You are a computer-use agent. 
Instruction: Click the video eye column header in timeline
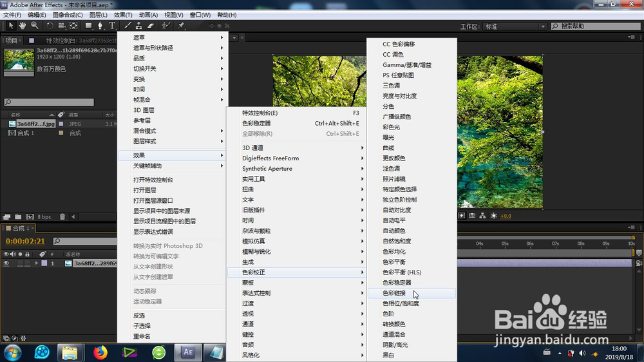point(6,254)
